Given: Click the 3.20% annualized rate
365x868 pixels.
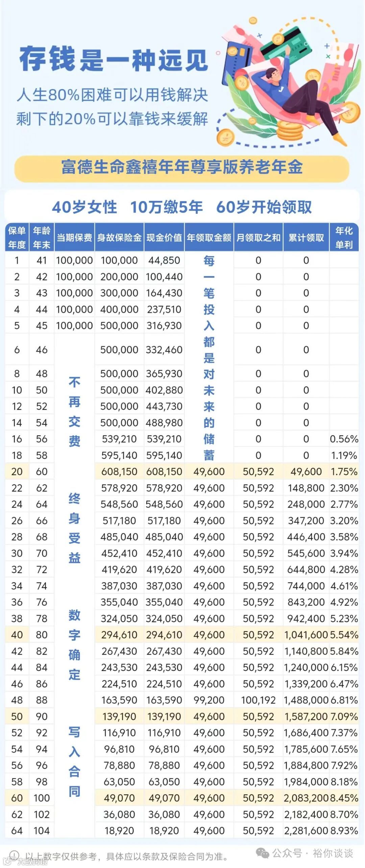Looking at the screenshot, I should [344, 521].
